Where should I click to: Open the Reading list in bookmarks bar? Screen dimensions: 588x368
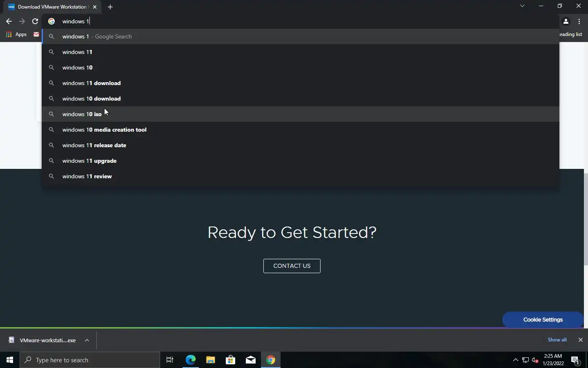click(x=571, y=34)
